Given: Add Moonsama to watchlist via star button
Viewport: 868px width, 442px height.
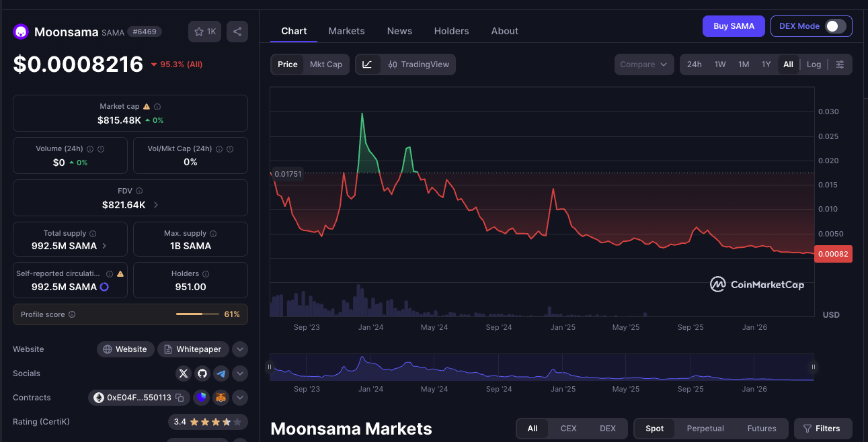Looking at the screenshot, I should pos(204,32).
